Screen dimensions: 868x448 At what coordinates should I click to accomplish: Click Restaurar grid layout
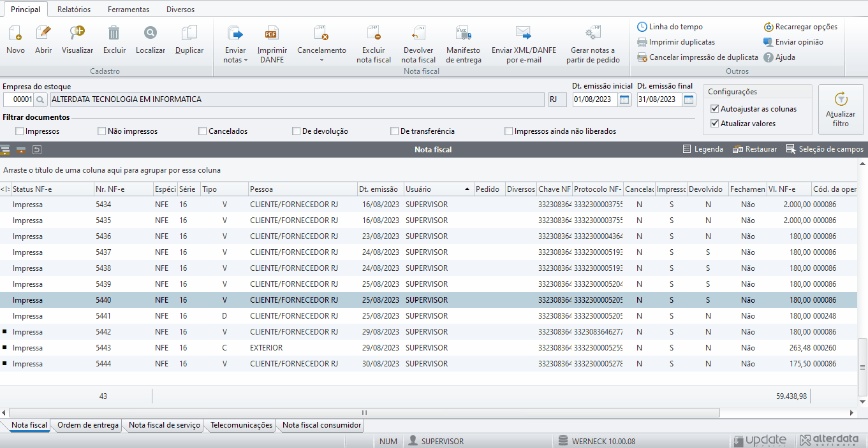pos(755,149)
